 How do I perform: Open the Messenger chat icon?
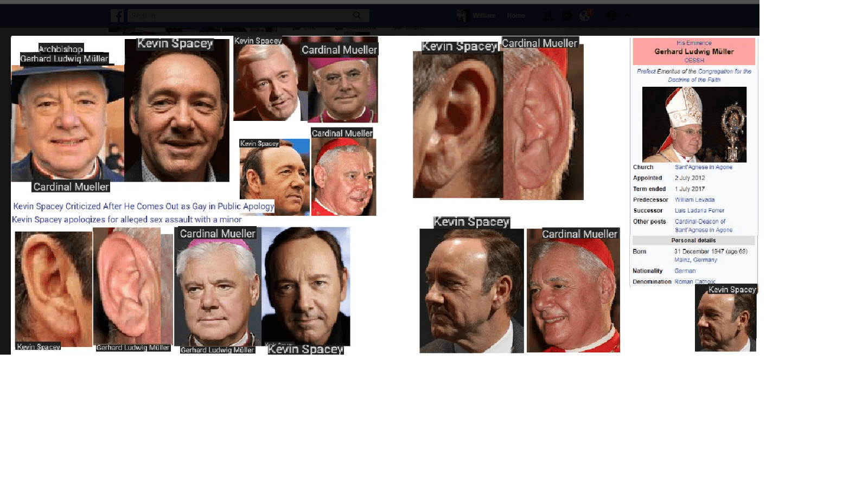coord(567,16)
